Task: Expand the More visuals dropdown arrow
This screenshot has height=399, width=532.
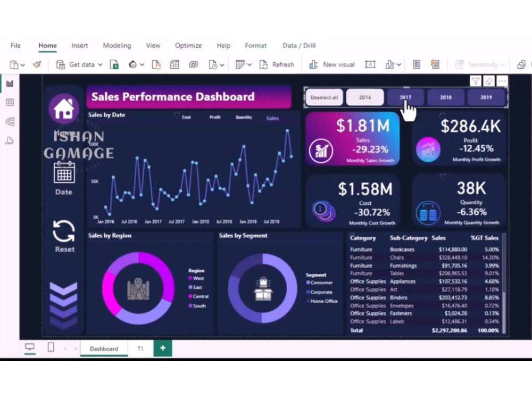Action: (399, 65)
